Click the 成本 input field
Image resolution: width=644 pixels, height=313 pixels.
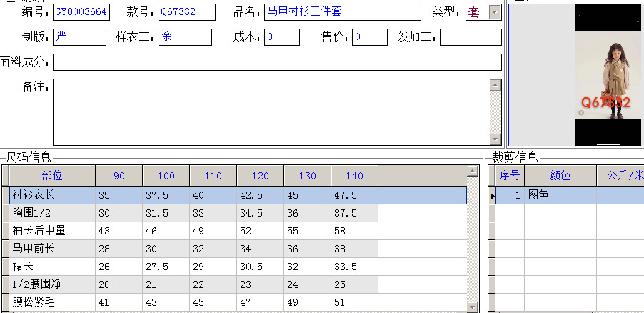pos(282,37)
